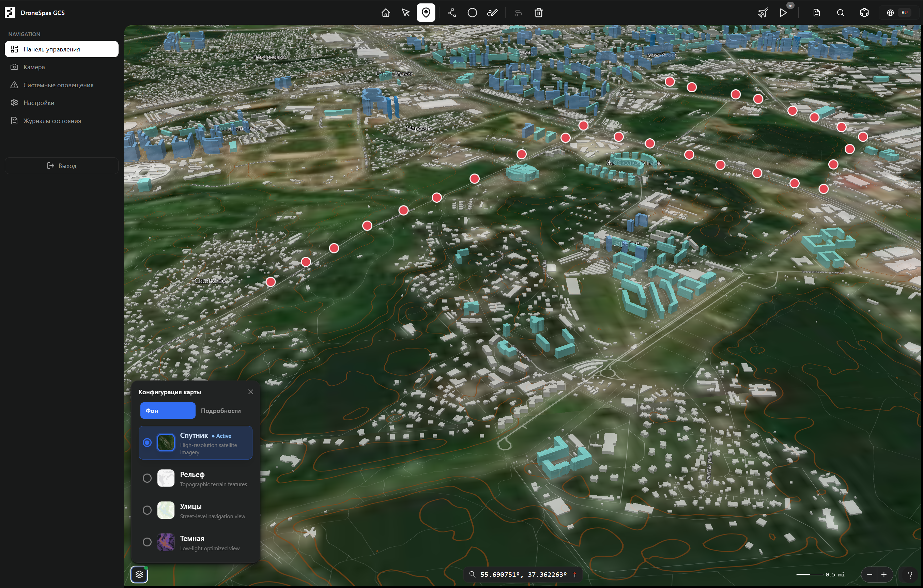Toggle the map layers panel button
This screenshot has width=923, height=588.
[139, 574]
